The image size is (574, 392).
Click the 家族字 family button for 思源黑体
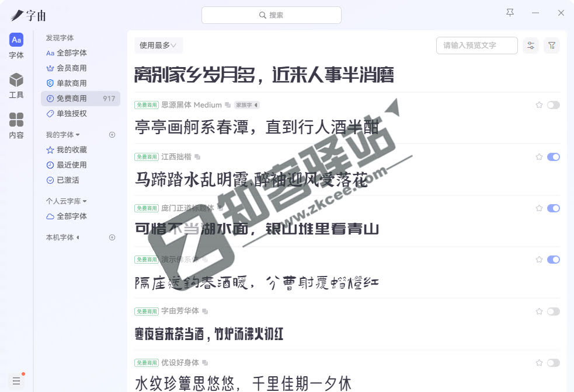click(x=246, y=105)
